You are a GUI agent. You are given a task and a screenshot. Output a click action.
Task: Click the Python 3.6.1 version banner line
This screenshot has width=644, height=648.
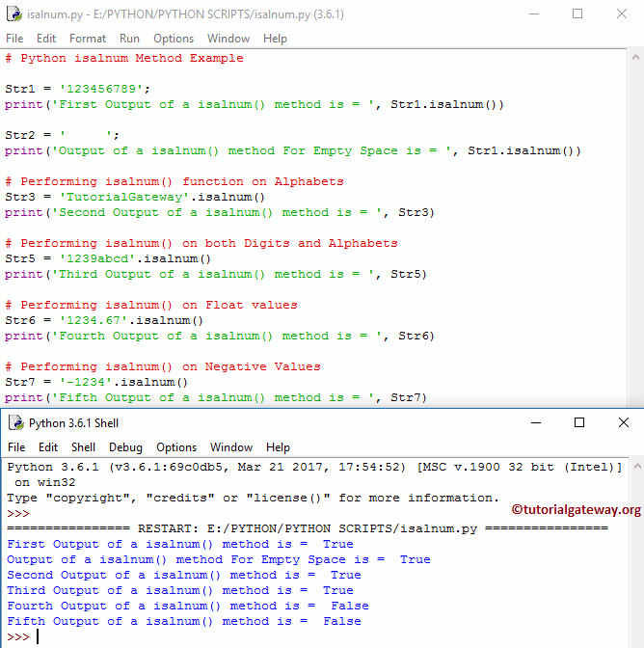click(x=315, y=467)
